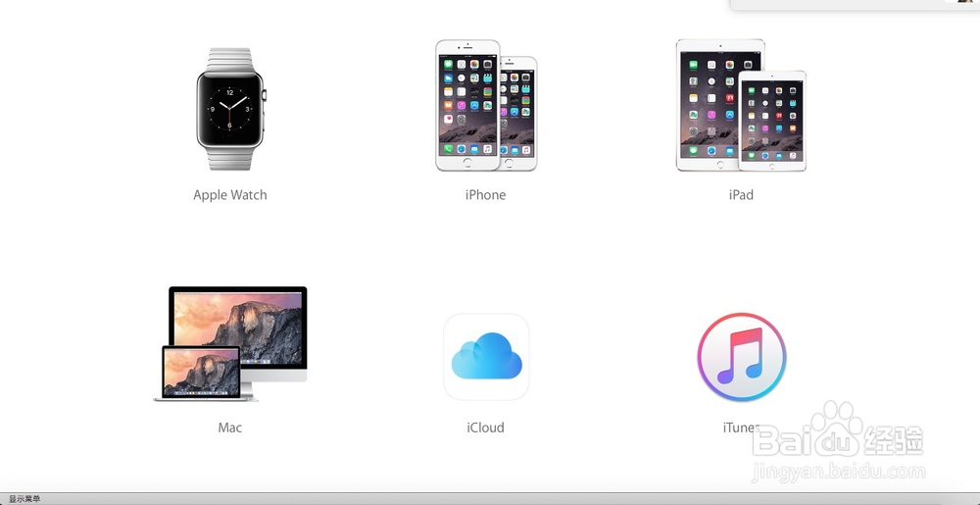
Task: Click the iPhone text label
Action: (486, 195)
